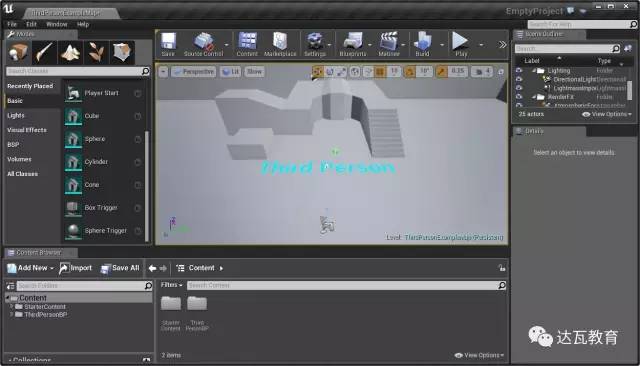Hide the Lighting folder via its eye icon
The width and height of the screenshot is (640, 366).
pyautogui.click(x=519, y=71)
